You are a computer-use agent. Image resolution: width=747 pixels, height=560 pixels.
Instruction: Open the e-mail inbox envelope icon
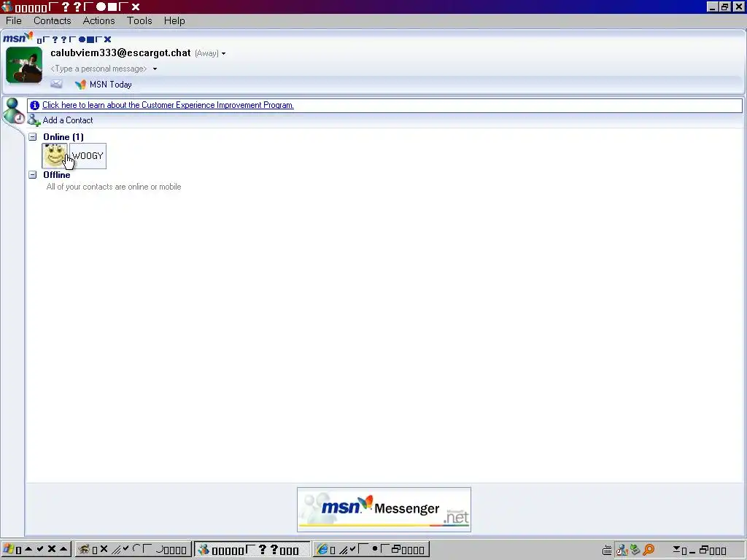coord(56,85)
